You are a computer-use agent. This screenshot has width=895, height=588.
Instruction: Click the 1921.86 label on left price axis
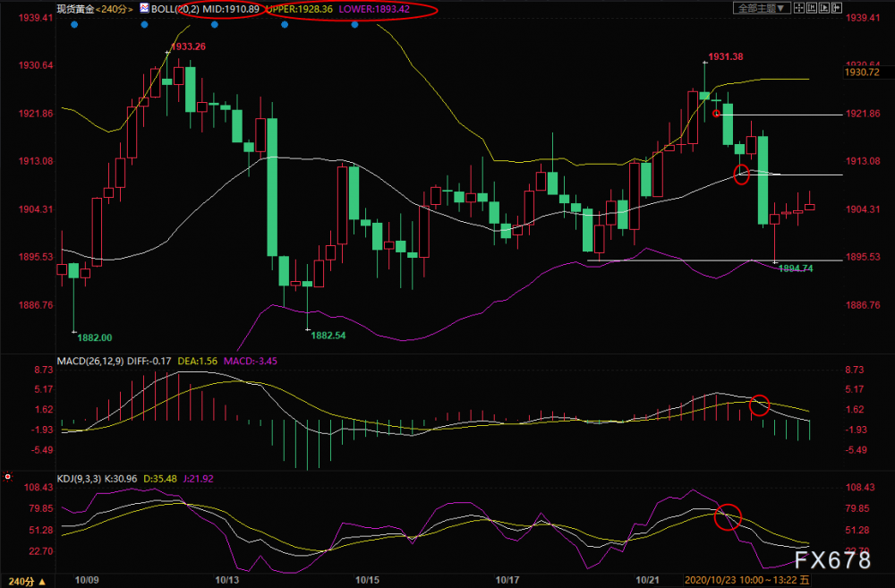[x=36, y=114]
